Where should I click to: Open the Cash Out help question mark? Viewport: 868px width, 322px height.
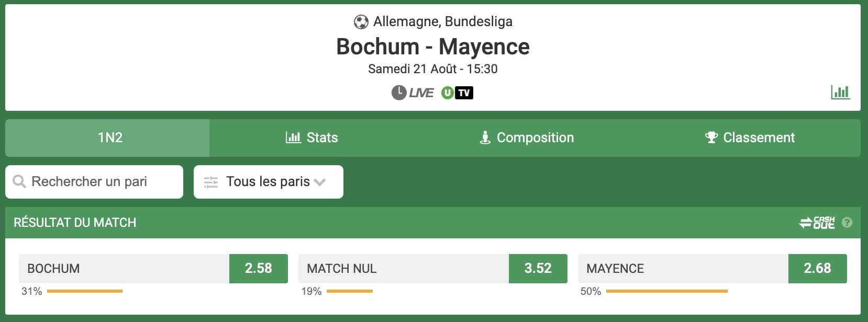(847, 223)
